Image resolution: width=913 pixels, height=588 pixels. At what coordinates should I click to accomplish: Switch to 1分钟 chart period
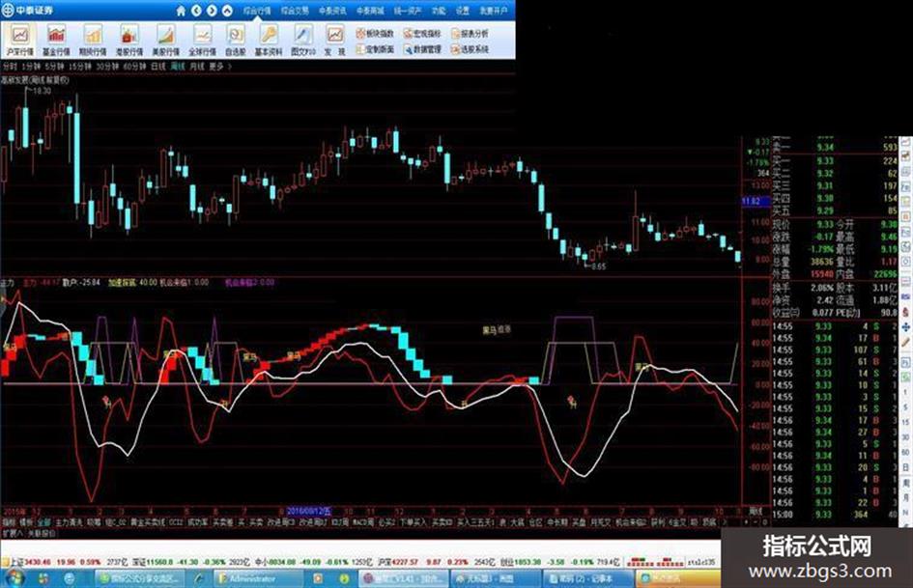pyautogui.click(x=31, y=67)
